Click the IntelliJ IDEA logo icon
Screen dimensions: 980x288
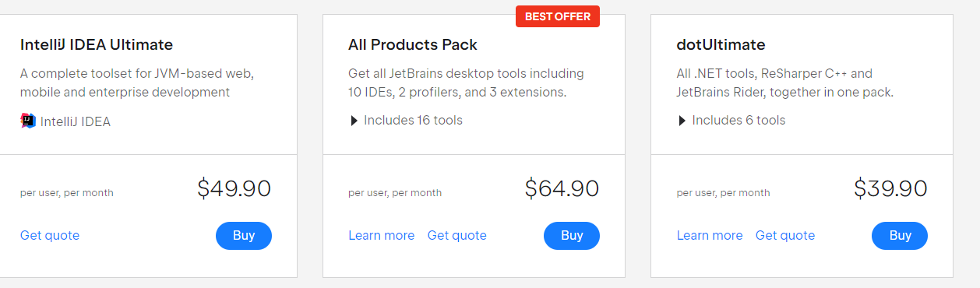28,121
